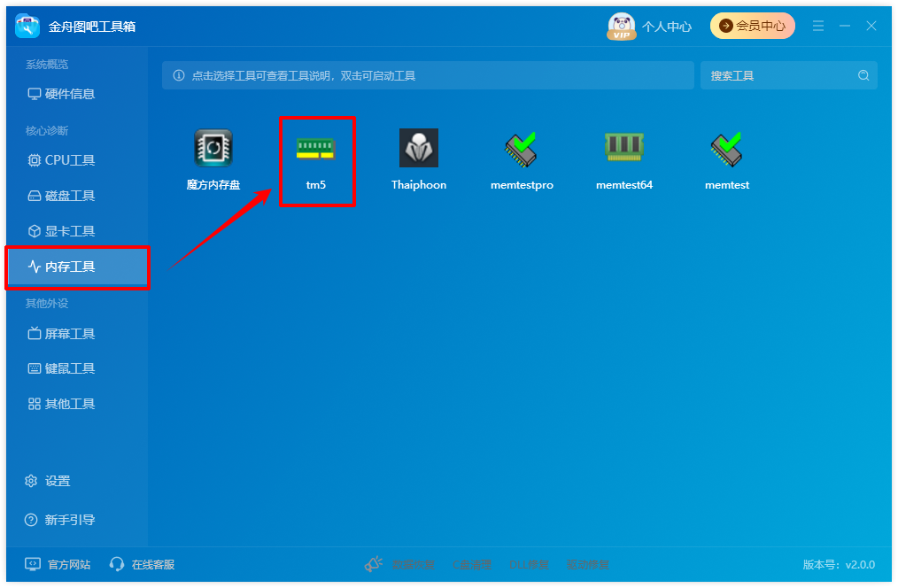Image resolution: width=898 pixels, height=588 pixels.
Task: Click the megaphone icon in bottom bar
Action: tap(374, 564)
